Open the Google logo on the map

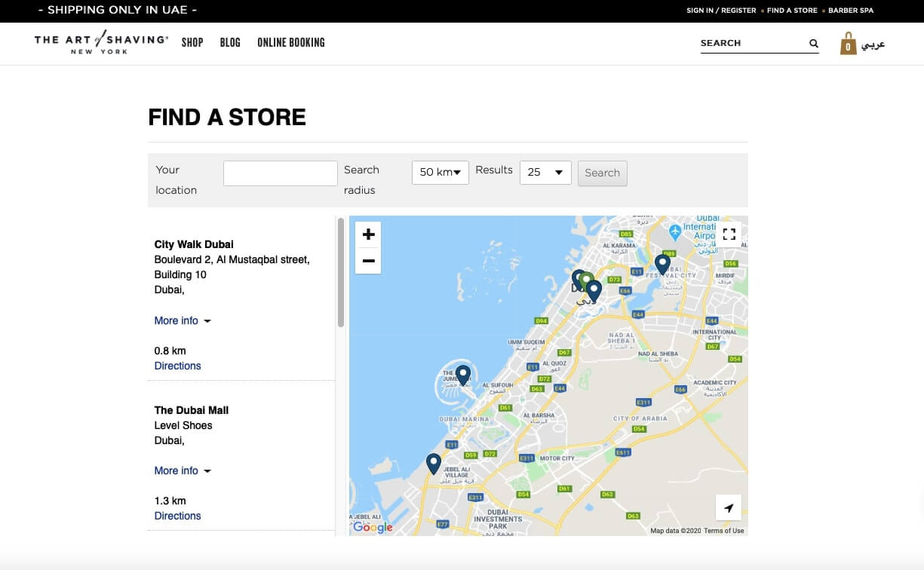[x=373, y=527]
